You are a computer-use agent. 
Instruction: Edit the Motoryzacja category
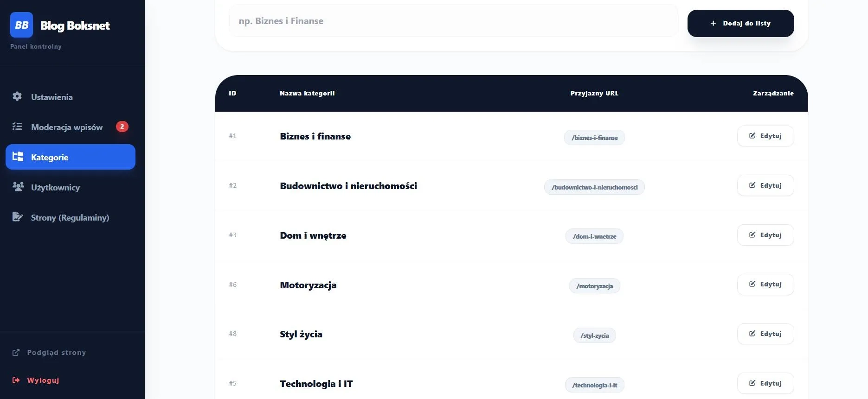click(x=765, y=284)
